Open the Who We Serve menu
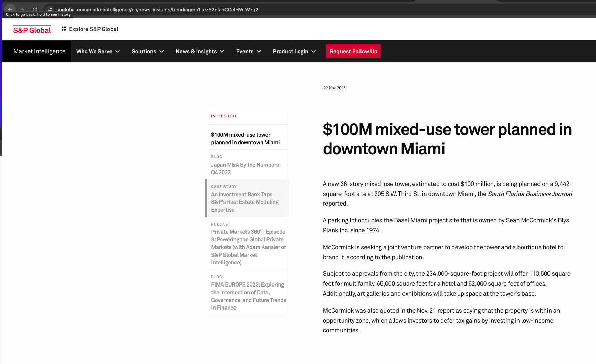Screen dimensions: 596x364 pos(98,51)
